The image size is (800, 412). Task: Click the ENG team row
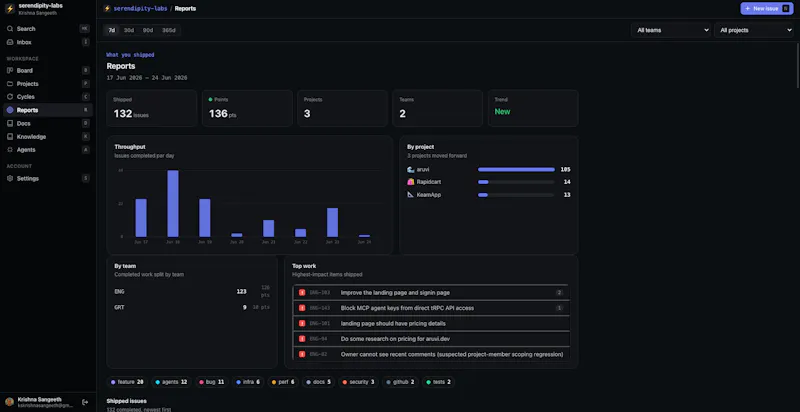192,292
